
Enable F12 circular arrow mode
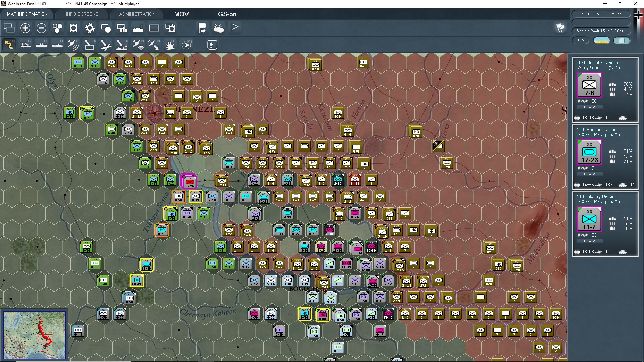(186, 45)
